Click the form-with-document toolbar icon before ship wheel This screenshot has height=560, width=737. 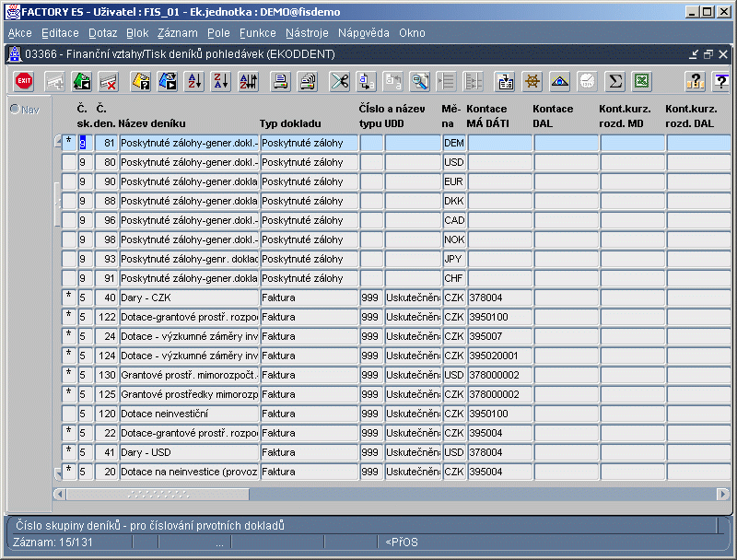[x=505, y=81]
